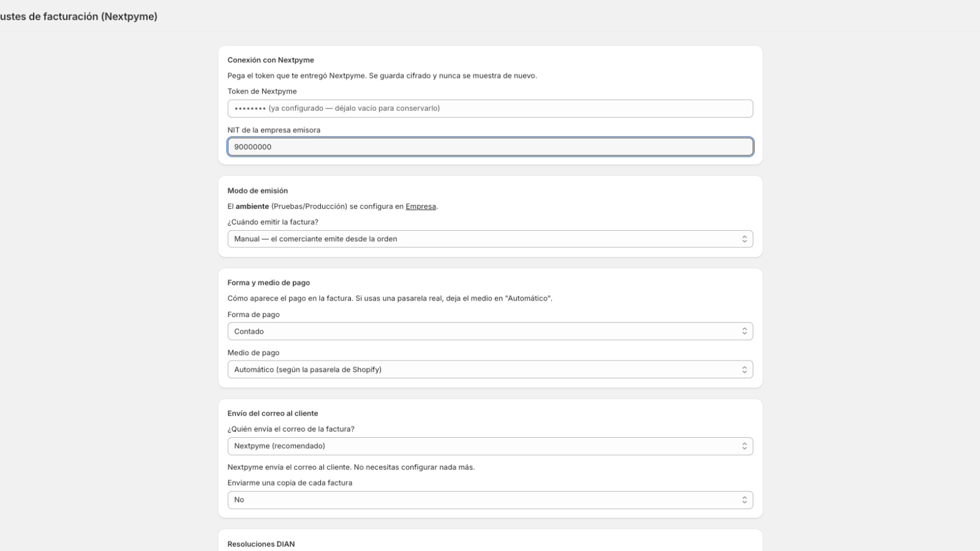Click the Token de Nextpyme label
980x551 pixels.
point(262,91)
